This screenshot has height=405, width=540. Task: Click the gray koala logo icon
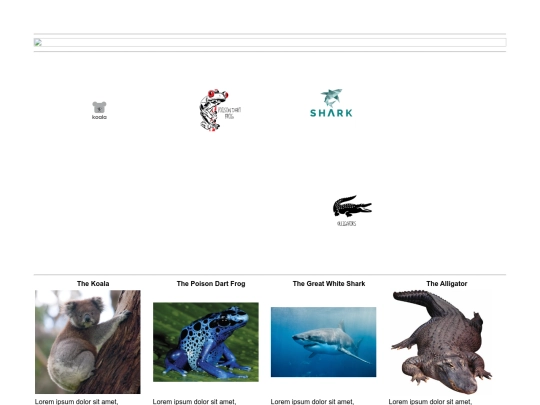99,111
